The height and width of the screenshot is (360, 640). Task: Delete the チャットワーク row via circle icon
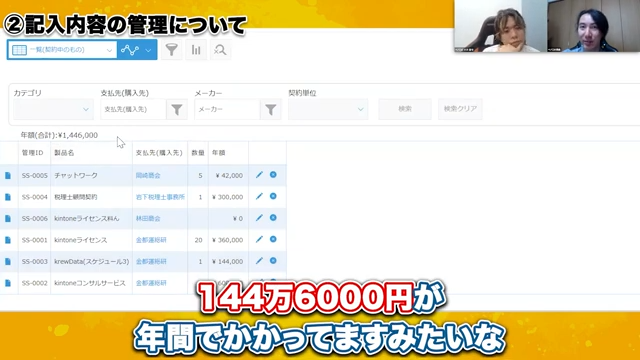click(x=273, y=175)
